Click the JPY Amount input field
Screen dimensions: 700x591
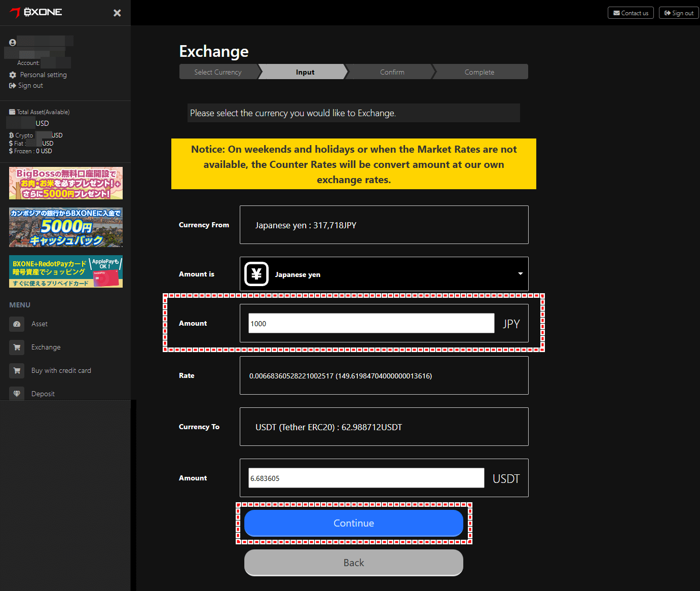click(371, 323)
